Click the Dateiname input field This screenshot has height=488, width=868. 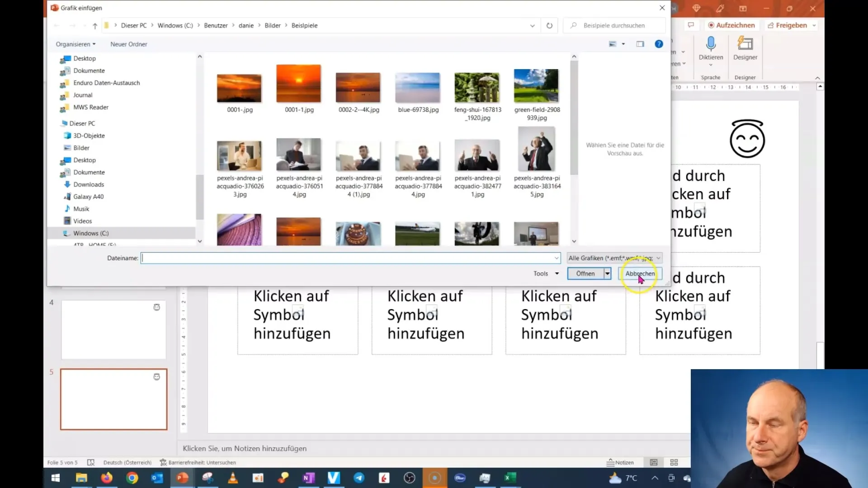pos(349,258)
